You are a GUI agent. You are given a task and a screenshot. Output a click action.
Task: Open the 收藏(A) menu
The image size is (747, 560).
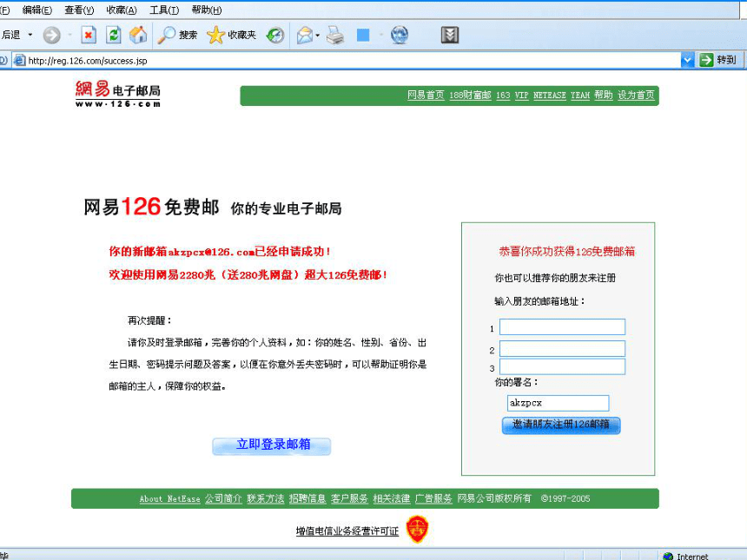tap(122, 10)
